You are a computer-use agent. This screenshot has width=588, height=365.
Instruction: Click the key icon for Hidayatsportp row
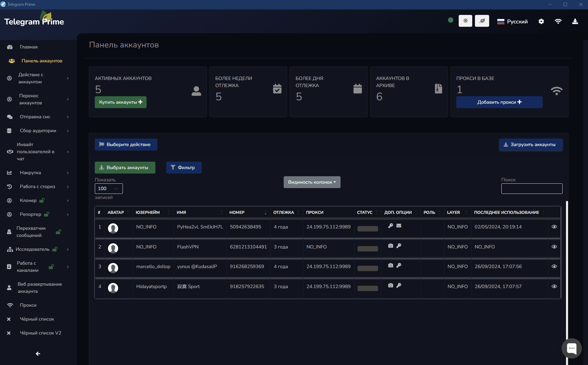399,285
